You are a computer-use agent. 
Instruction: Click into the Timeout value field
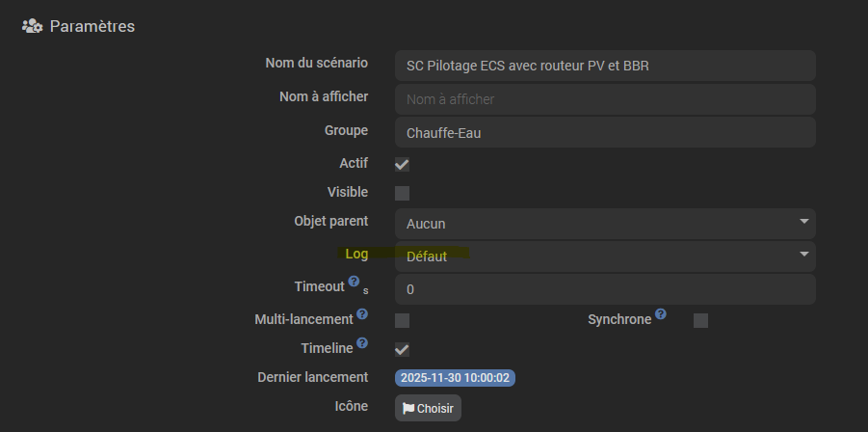[x=604, y=289]
